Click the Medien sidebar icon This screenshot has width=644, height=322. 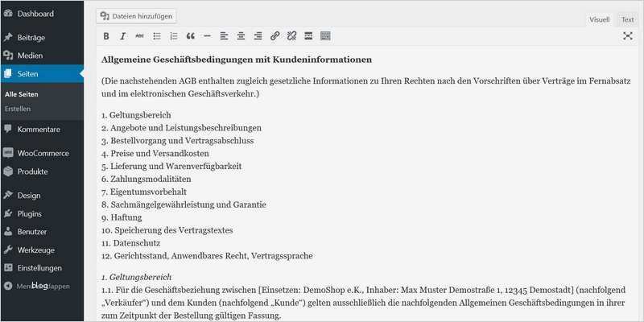[x=8, y=56]
